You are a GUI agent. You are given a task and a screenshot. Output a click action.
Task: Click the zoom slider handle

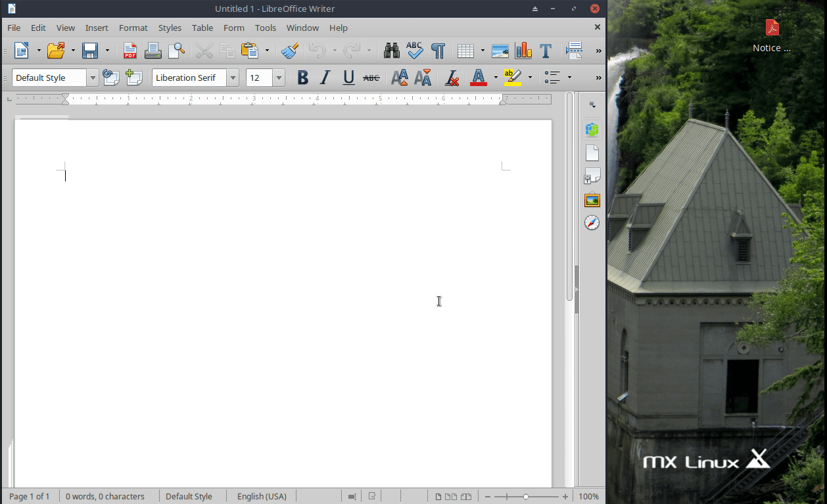pos(526,497)
